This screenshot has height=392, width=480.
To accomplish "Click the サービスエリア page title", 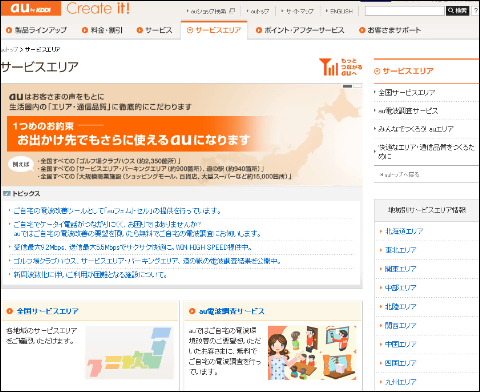I will tap(40, 67).
